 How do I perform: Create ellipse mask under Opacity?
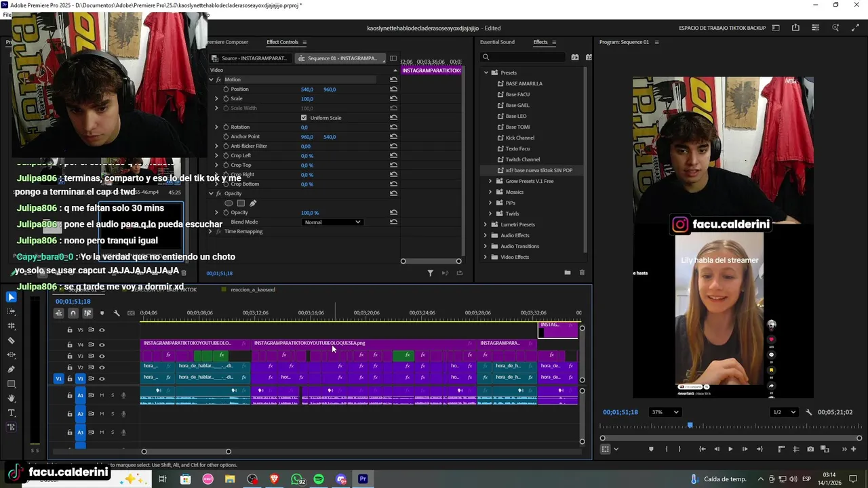click(229, 203)
